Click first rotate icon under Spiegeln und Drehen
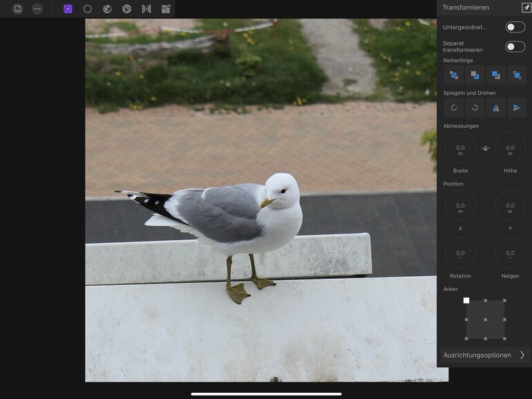The width and height of the screenshot is (532, 399). (x=454, y=108)
